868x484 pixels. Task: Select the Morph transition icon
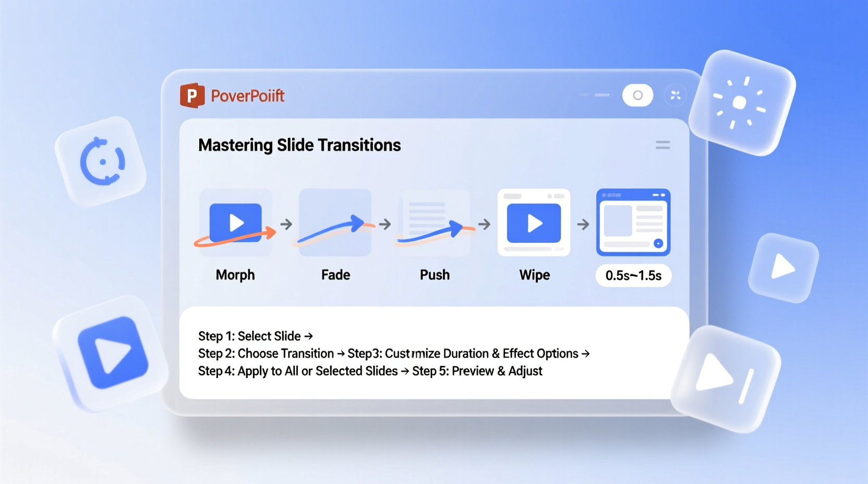(x=235, y=222)
